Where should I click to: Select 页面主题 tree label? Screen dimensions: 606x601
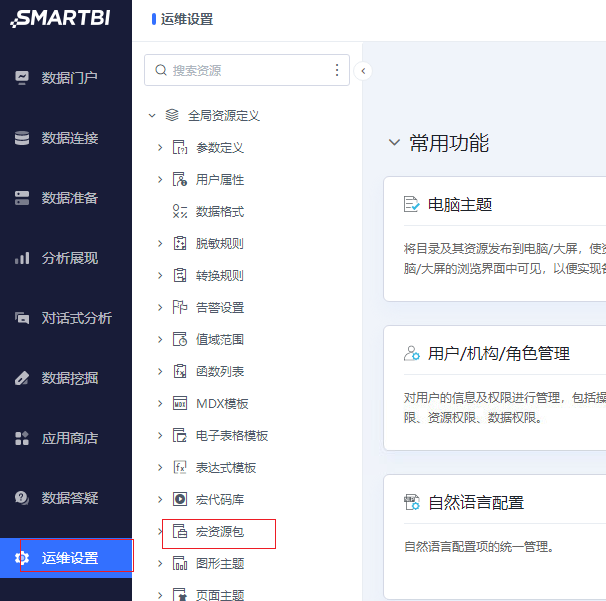click(220, 595)
